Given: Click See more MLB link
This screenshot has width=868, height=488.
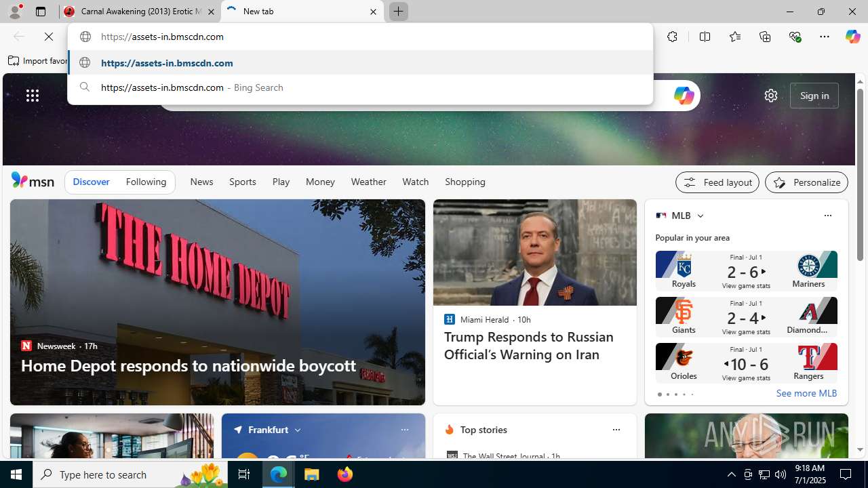Looking at the screenshot, I should click(806, 393).
